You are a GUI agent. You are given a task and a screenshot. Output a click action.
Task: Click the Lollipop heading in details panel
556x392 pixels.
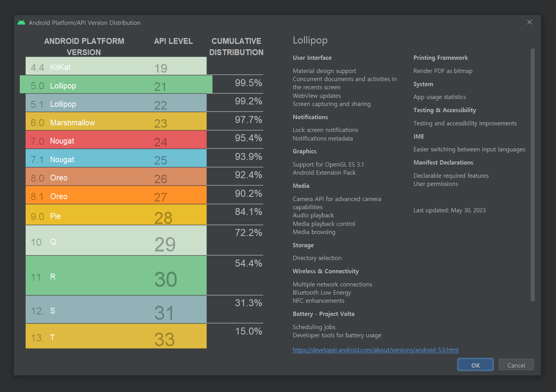click(x=310, y=40)
